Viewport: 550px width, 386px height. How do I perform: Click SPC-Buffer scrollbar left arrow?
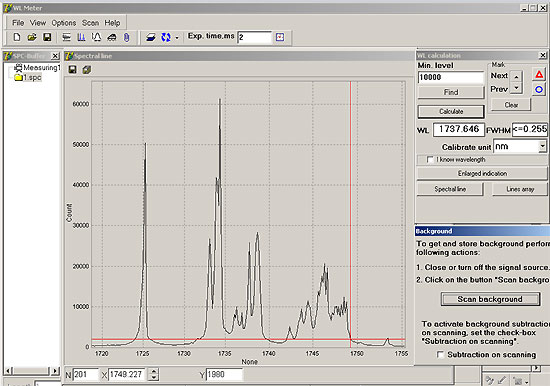pos(9,371)
